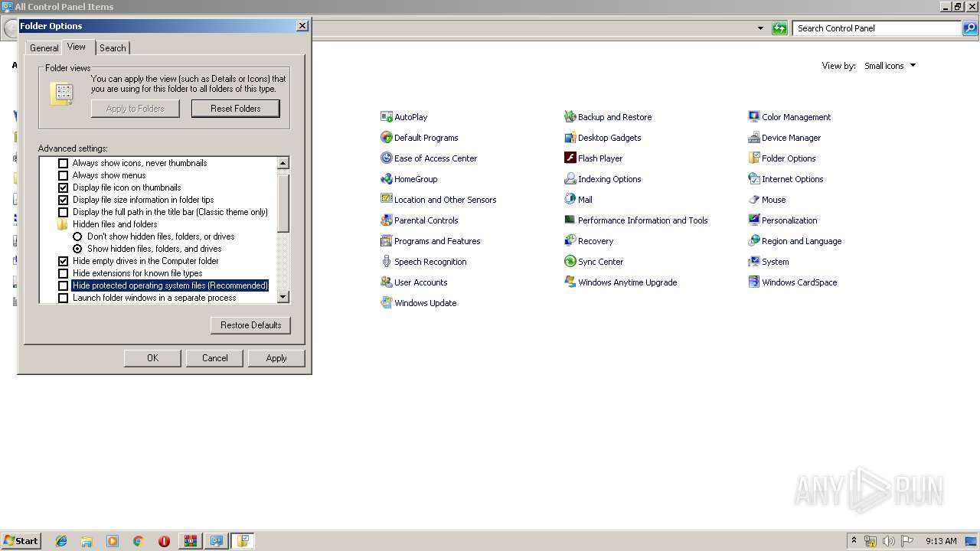Open Region and Language icon
Viewport: 980px width, 551px height.
[x=753, y=241]
